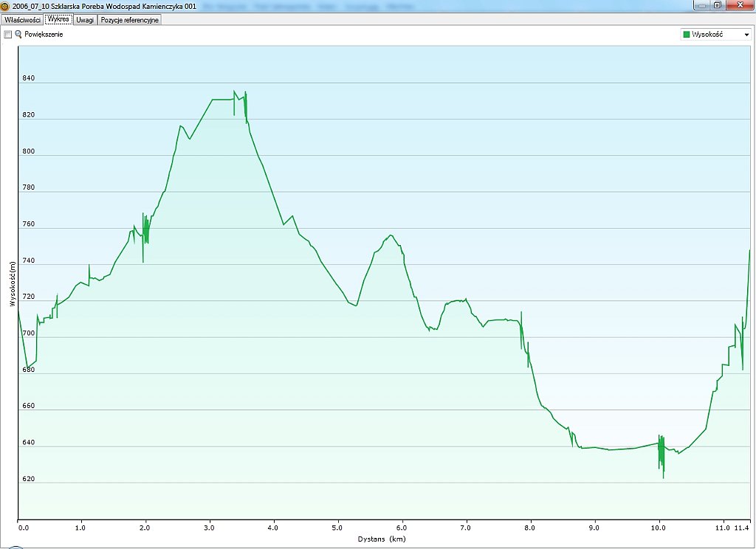Click the magnifier icon beside Powiększenie
This screenshot has width=756, height=549.
[x=18, y=35]
